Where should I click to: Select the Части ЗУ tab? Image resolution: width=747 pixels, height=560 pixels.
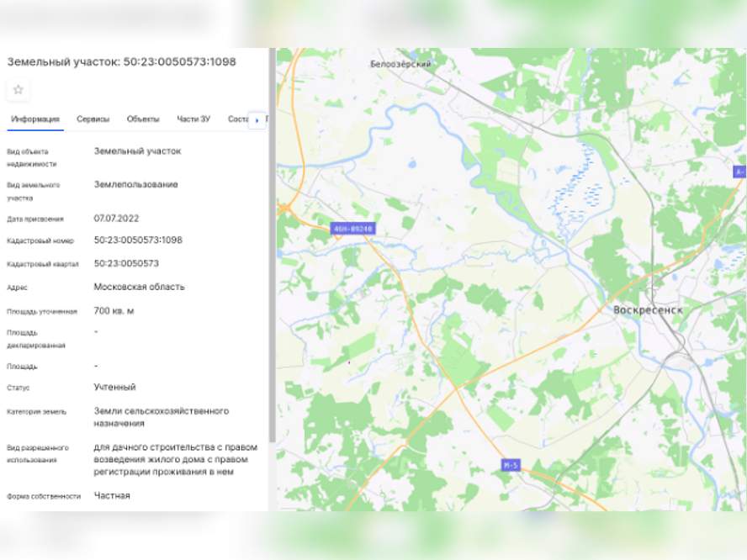(193, 119)
